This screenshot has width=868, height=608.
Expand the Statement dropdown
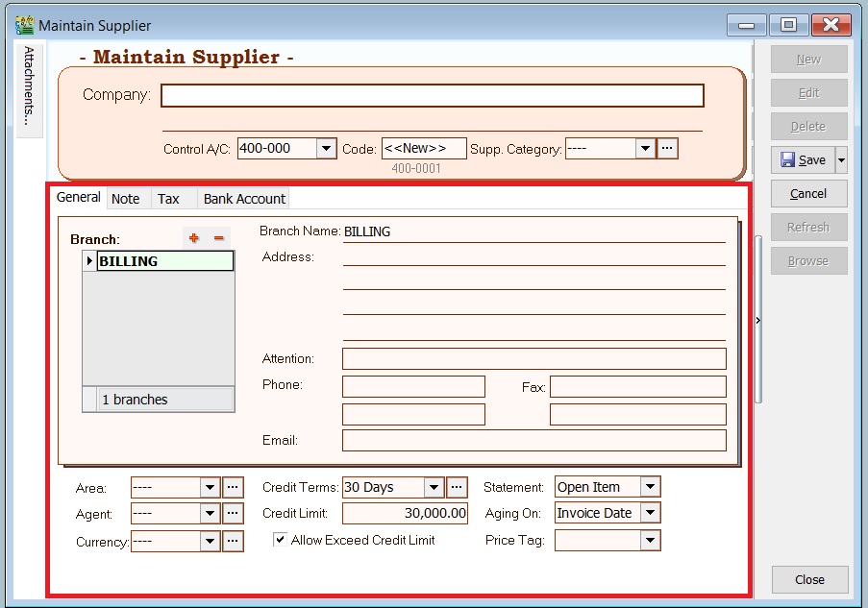point(651,487)
